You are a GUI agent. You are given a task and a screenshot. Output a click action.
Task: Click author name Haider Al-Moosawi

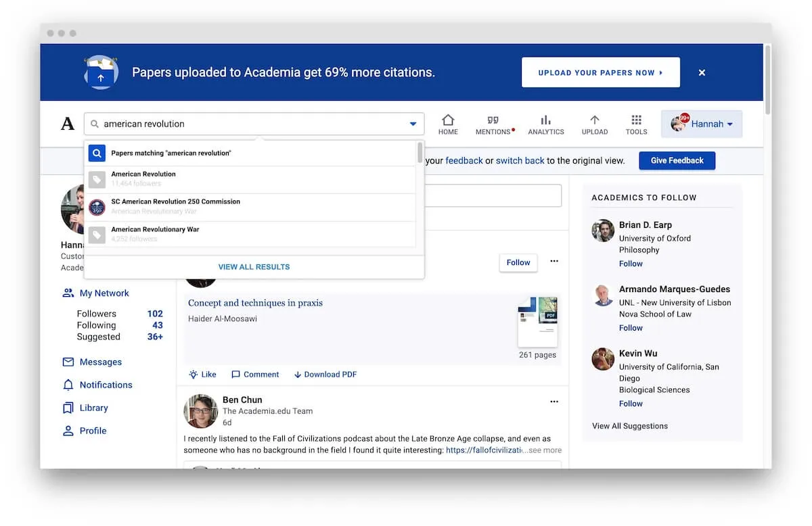pos(223,319)
